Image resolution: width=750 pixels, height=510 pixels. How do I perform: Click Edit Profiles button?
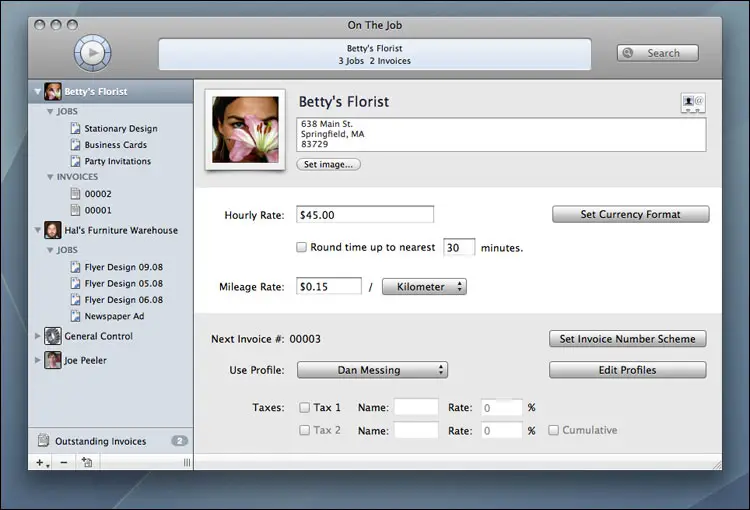(x=628, y=370)
